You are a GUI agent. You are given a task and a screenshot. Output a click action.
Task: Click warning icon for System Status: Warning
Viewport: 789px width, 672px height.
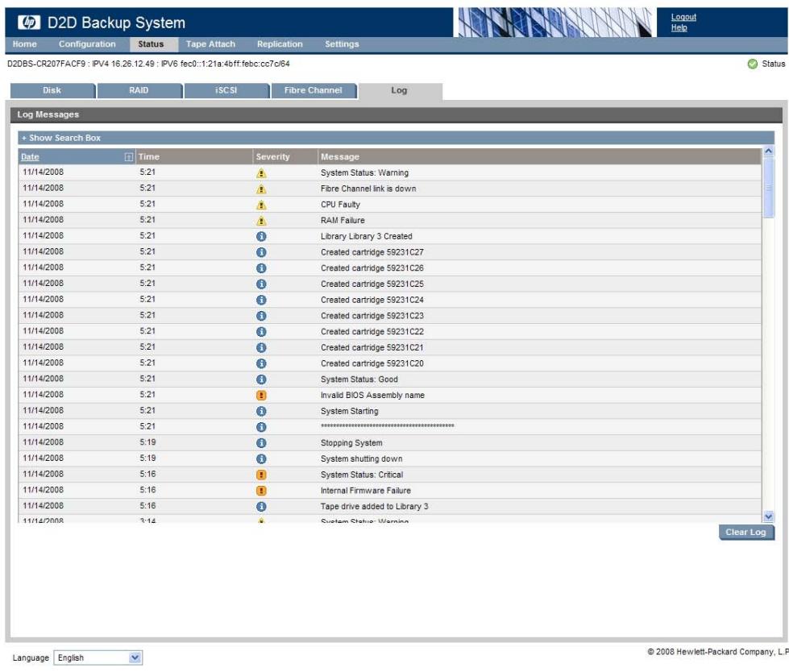261,173
